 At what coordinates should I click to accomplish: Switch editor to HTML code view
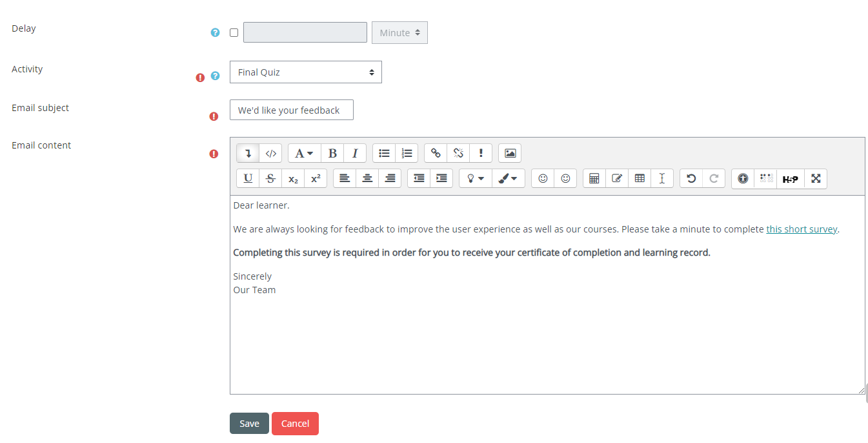271,154
